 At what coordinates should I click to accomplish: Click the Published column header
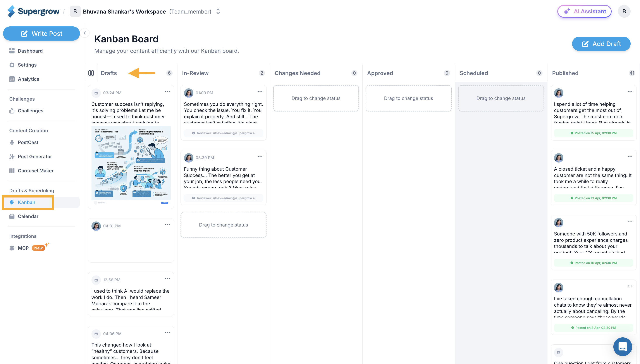[565, 73]
